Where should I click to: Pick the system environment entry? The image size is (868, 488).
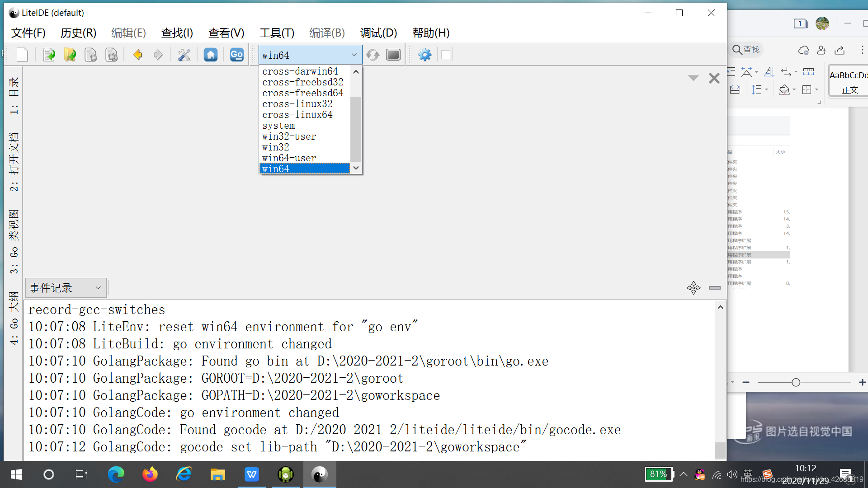coord(305,126)
